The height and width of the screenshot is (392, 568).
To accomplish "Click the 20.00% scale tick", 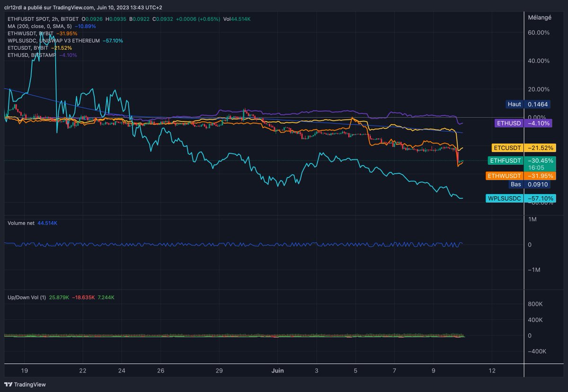I will pyautogui.click(x=538, y=89).
